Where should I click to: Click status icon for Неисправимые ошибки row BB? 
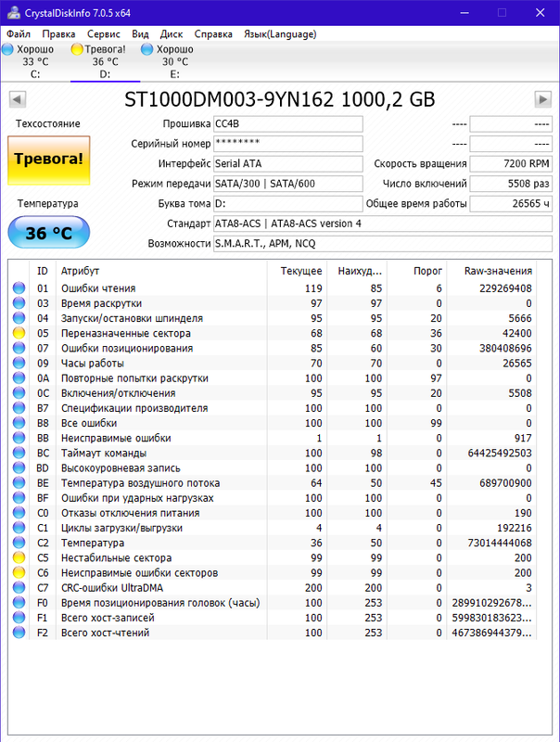coord(19,438)
